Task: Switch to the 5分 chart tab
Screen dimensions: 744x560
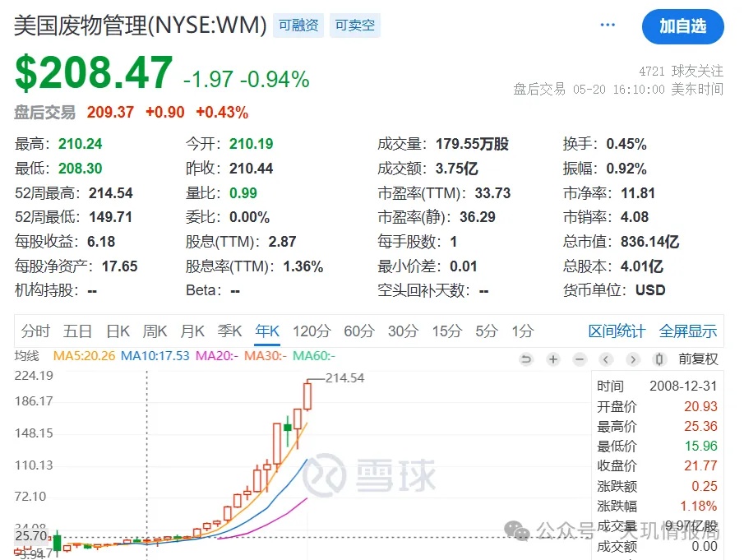Action: point(487,331)
